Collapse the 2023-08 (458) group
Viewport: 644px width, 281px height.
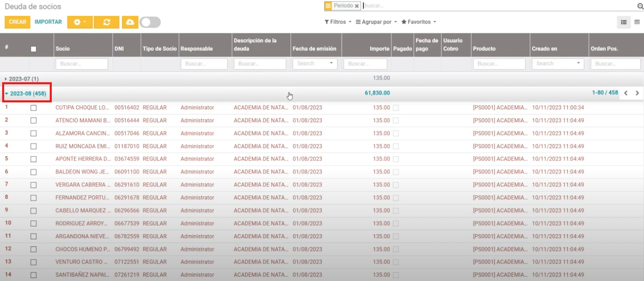point(28,93)
